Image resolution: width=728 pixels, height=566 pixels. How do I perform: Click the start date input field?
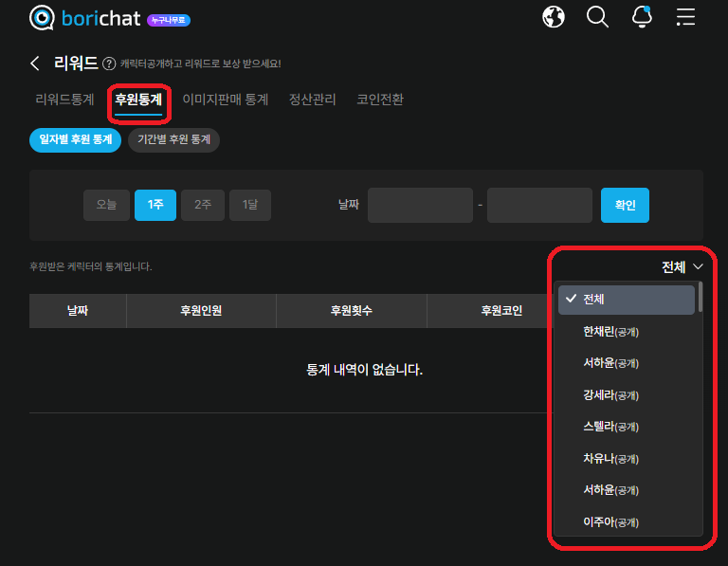(x=420, y=205)
